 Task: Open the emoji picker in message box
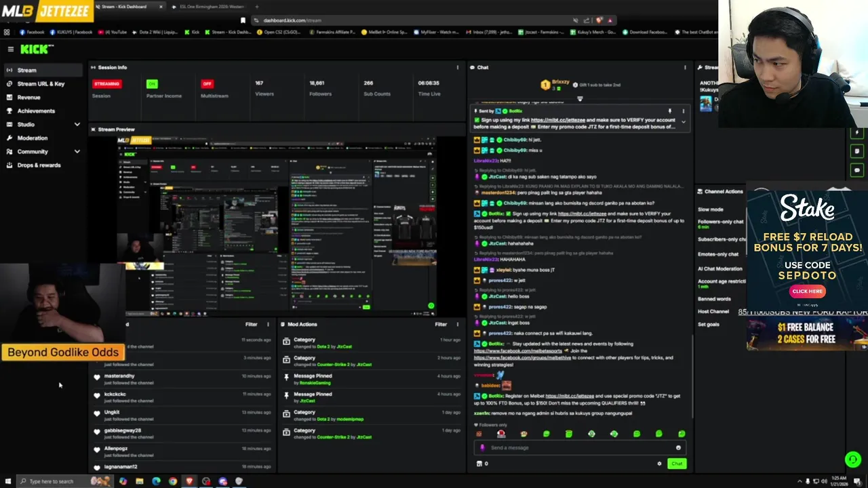pyautogui.click(x=678, y=447)
